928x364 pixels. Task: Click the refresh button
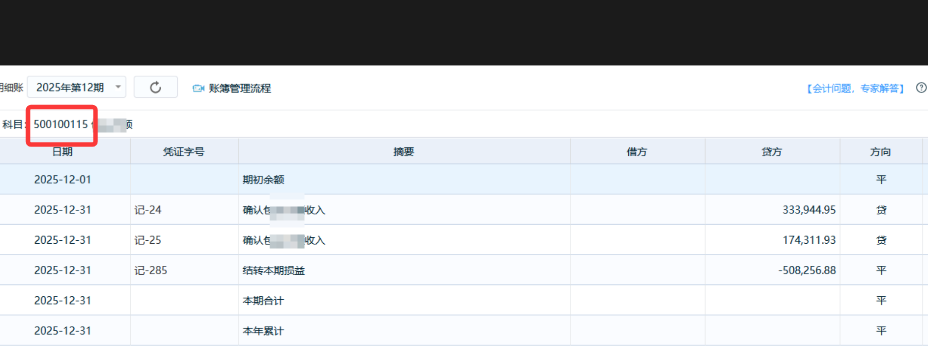(x=156, y=88)
